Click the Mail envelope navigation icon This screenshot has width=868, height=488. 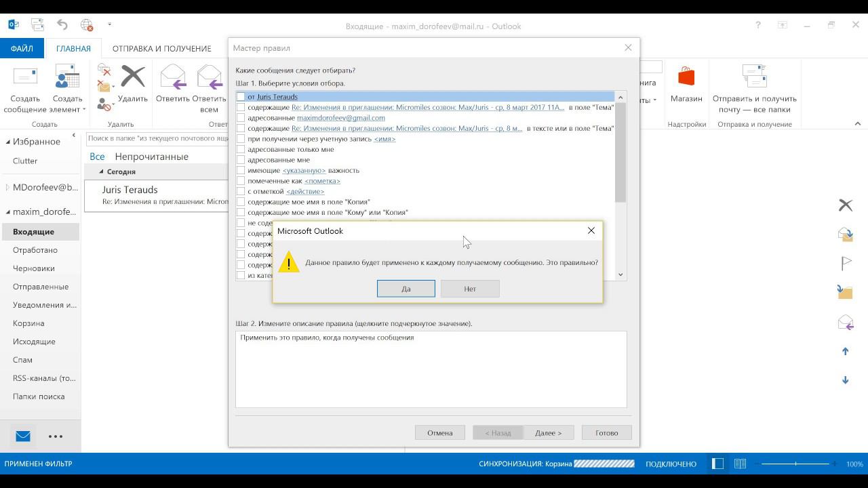[x=23, y=436]
